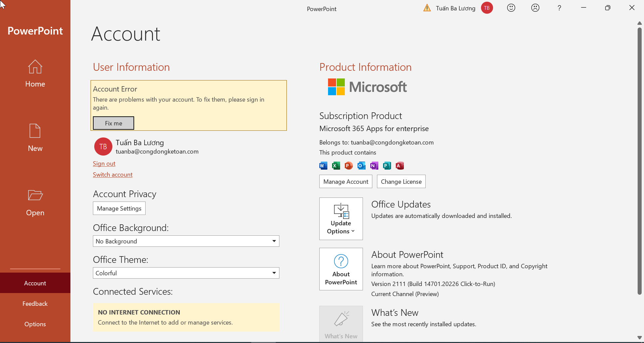This screenshot has height=343, width=644.
Task: Click the TB avatar in title bar
Action: pyautogui.click(x=487, y=8)
